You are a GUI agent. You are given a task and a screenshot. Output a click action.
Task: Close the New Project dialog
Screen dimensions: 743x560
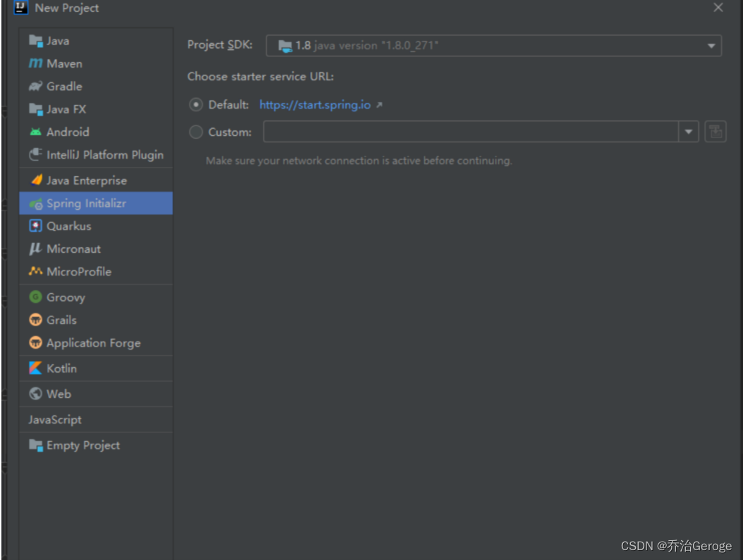click(718, 8)
